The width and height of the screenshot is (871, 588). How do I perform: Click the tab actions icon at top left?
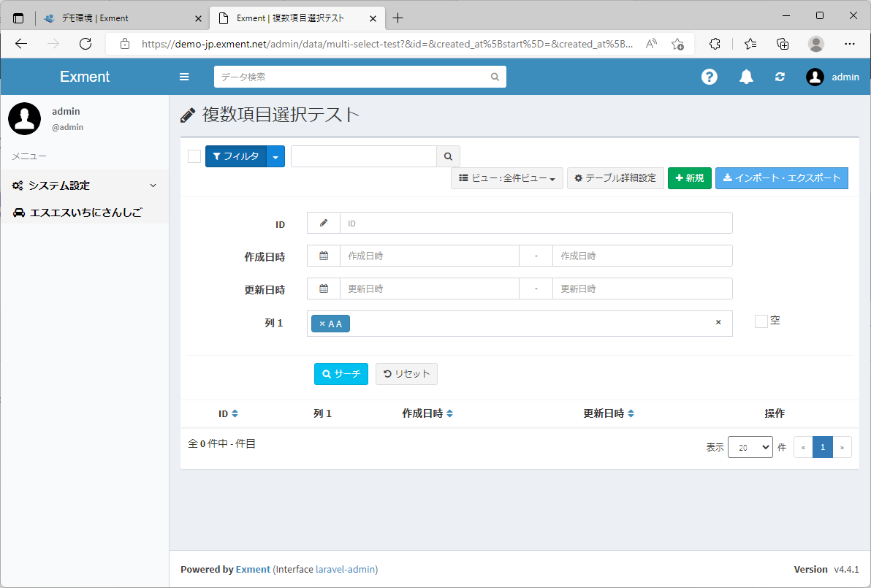coord(18,18)
